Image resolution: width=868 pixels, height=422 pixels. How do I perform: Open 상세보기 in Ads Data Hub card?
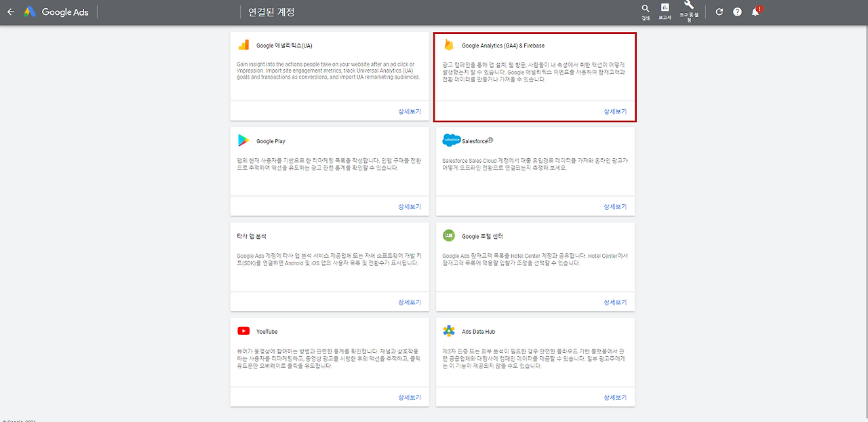(x=615, y=398)
